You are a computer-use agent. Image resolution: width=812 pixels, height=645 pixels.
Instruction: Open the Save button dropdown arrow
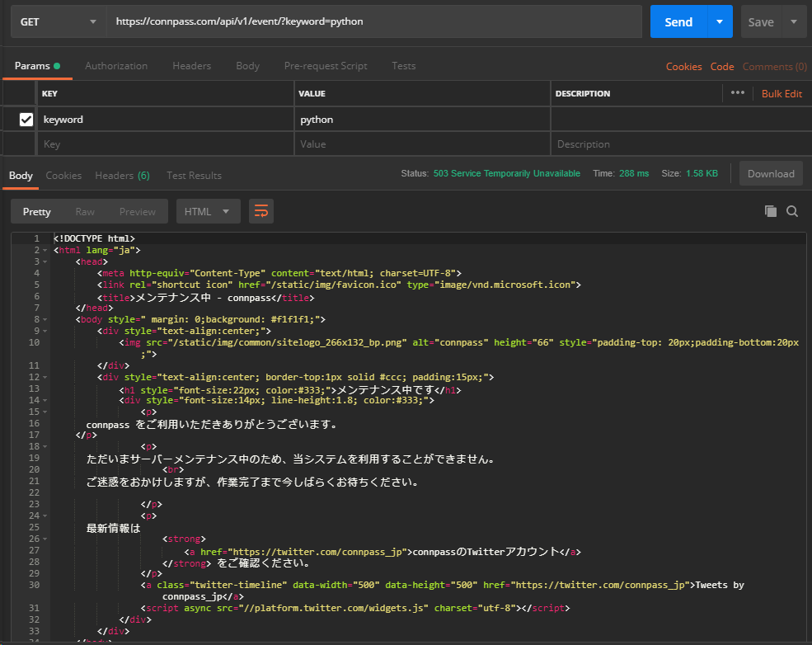pyautogui.click(x=794, y=21)
